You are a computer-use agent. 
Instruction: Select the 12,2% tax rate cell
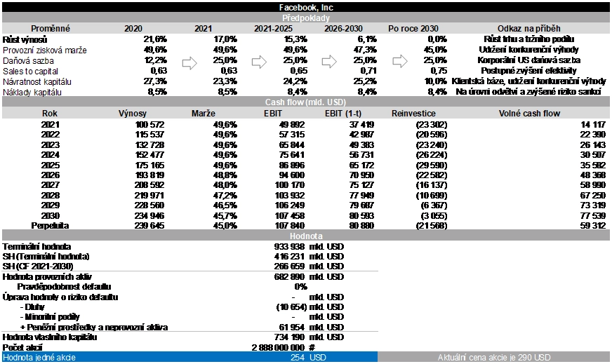155,60
